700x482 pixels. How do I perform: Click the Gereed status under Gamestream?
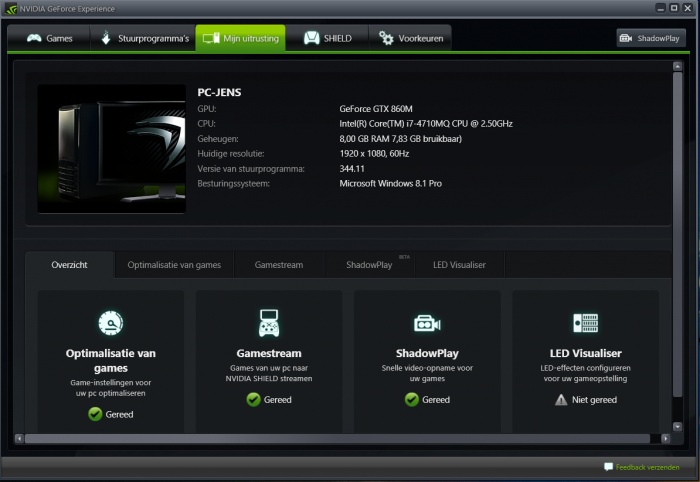pos(278,400)
